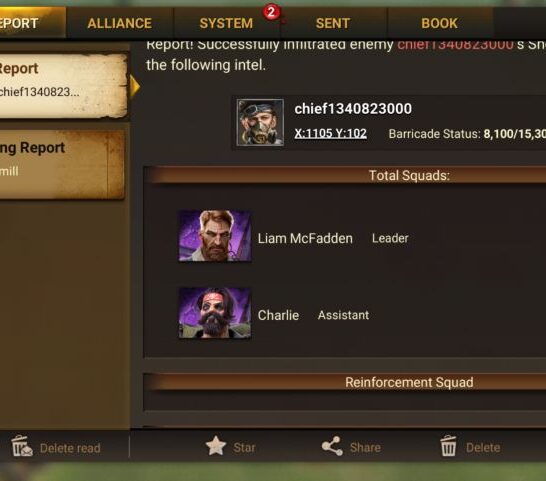Click the Share icon

(332, 446)
